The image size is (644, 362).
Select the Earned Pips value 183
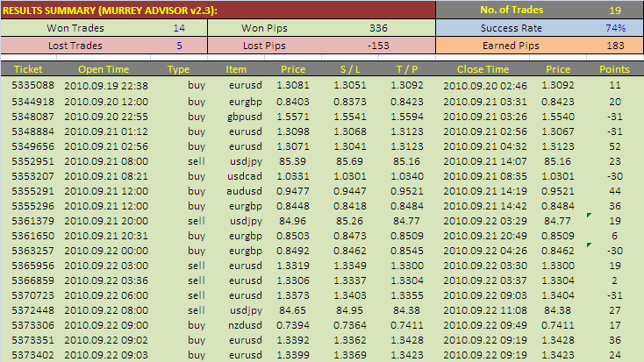[615, 46]
